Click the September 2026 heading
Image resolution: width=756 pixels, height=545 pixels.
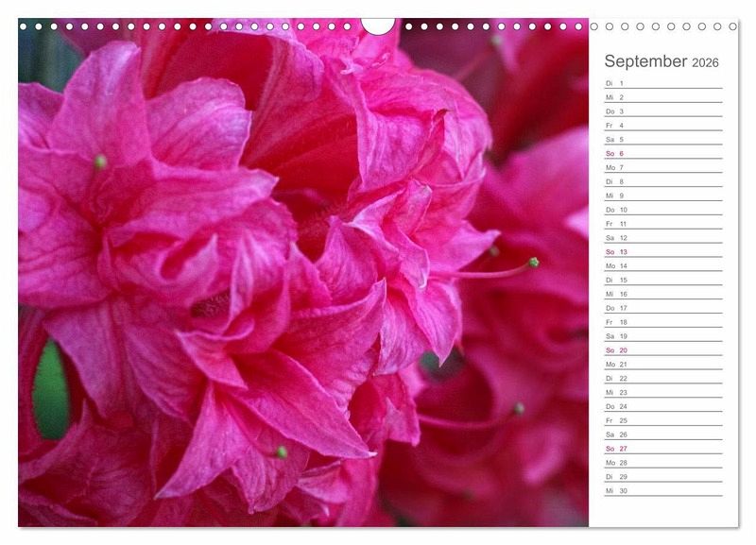point(661,61)
